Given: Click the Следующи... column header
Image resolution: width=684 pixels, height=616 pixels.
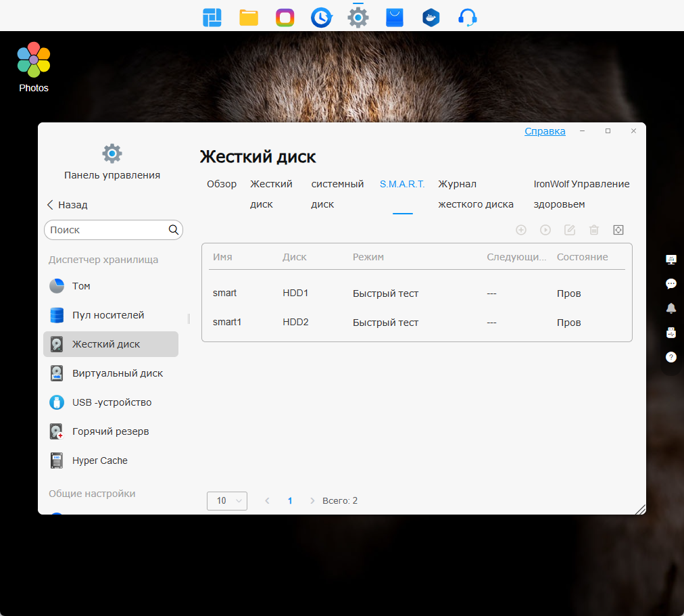Looking at the screenshot, I should click(x=516, y=257).
